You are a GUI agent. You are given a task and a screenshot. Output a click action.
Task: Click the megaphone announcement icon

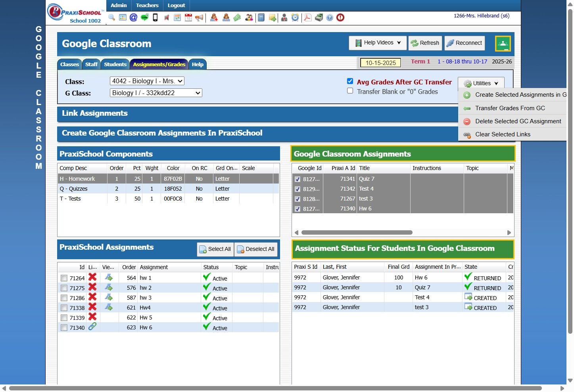pos(199,17)
